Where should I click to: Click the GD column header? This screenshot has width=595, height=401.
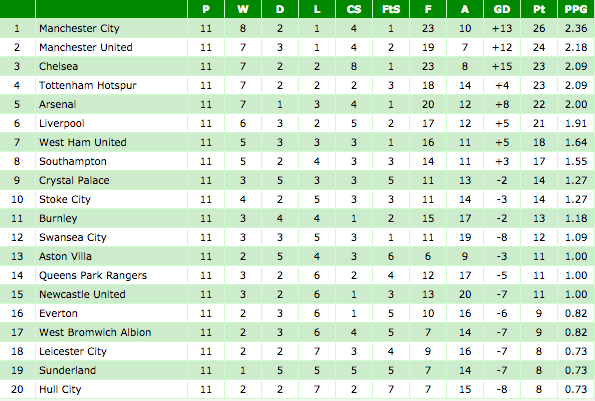[x=502, y=9]
